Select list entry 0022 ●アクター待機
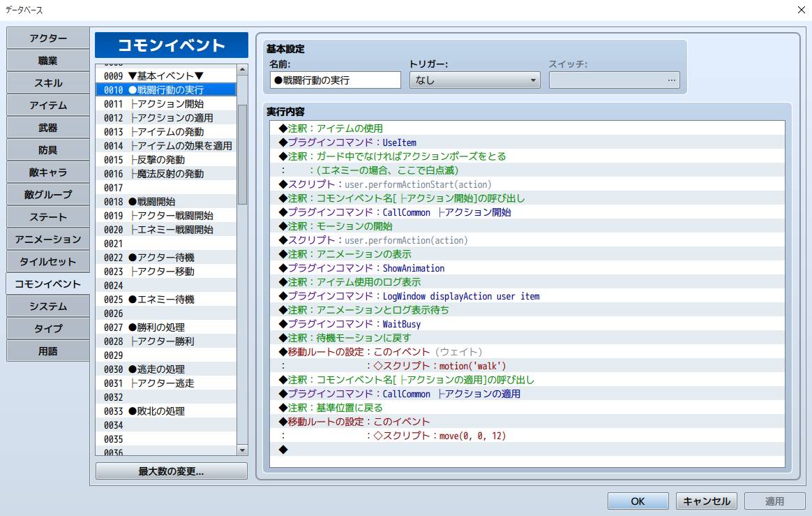Screen dimensions: 812x516 click(x=166, y=258)
